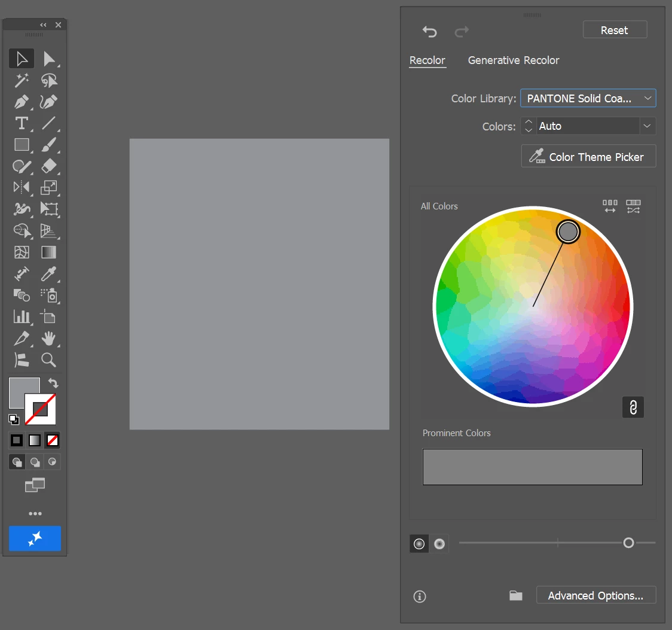
Task: Enable Draw Inside mode
Action: (52, 462)
